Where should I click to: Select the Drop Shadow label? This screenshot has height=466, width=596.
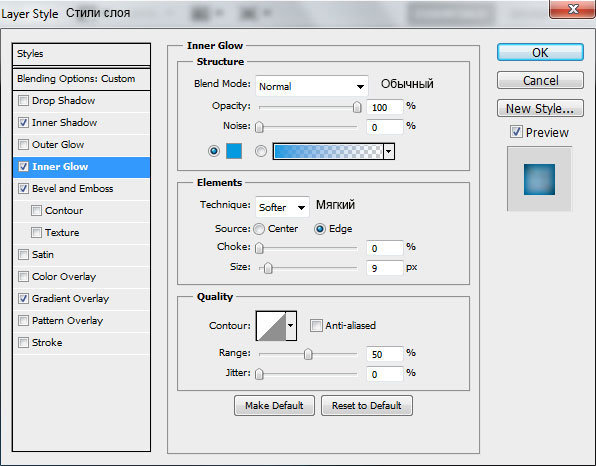[x=63, y=101]
